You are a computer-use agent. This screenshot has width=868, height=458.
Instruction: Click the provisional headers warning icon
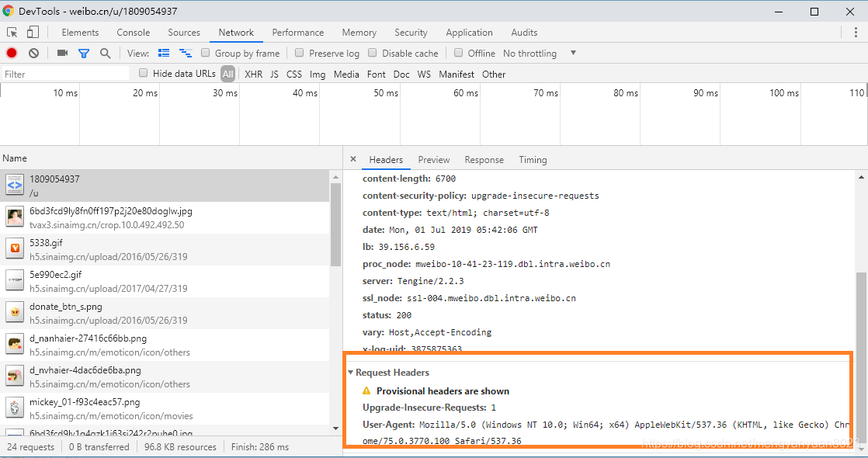tap(366, 391)
